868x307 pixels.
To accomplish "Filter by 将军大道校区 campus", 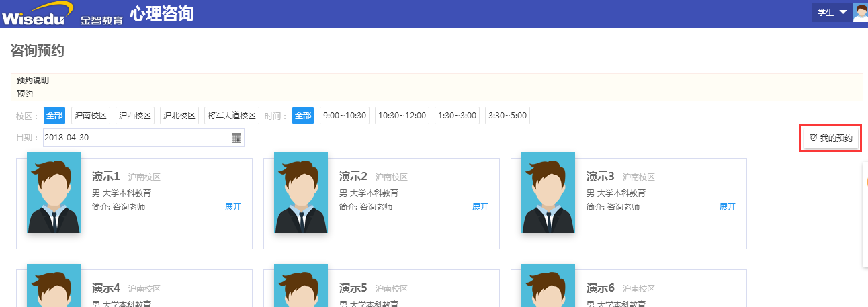I will coord(232,116).
